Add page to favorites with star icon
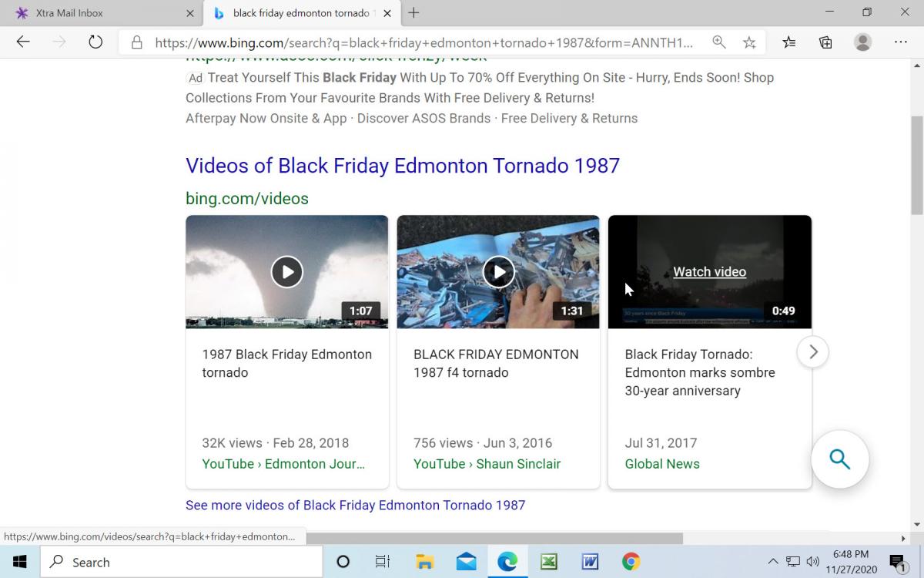Screen dimensions: 924x578 [x=749, y=42]
